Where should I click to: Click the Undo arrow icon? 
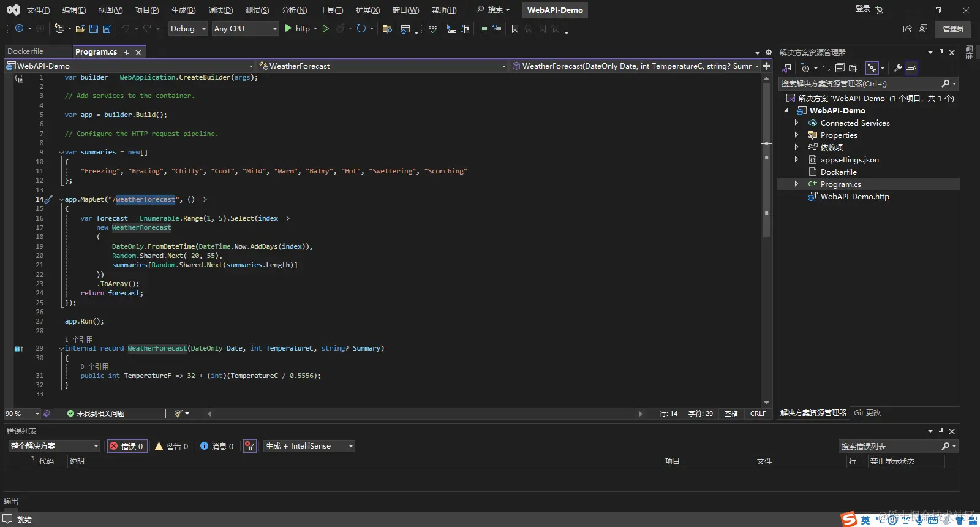[126, 28]
